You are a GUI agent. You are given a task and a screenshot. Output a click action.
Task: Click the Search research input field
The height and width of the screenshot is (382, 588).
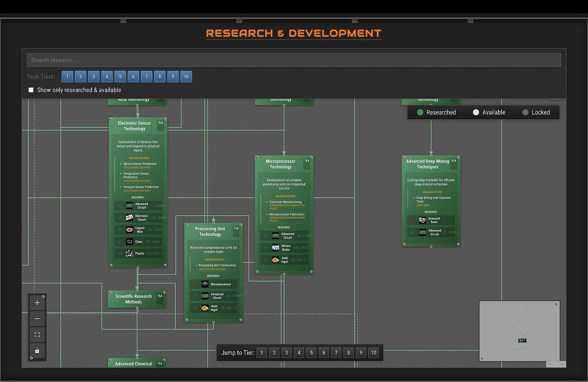[x=294, y=60]
